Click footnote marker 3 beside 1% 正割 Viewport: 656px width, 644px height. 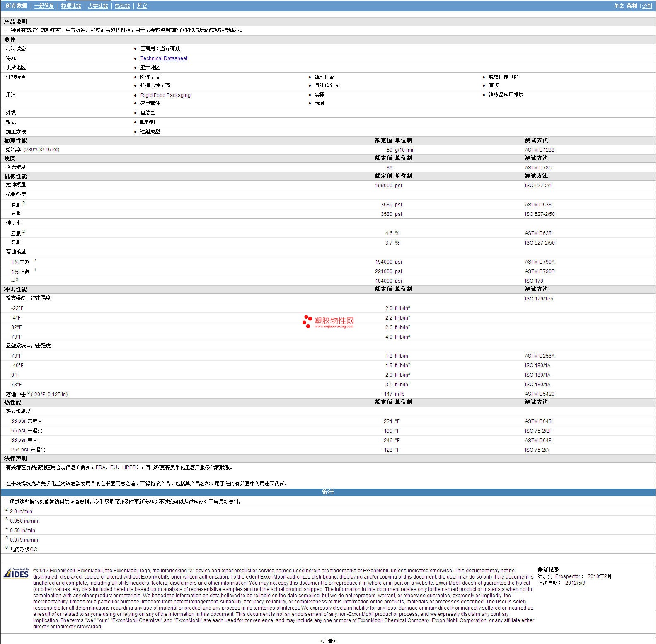[x=35, y=260]
